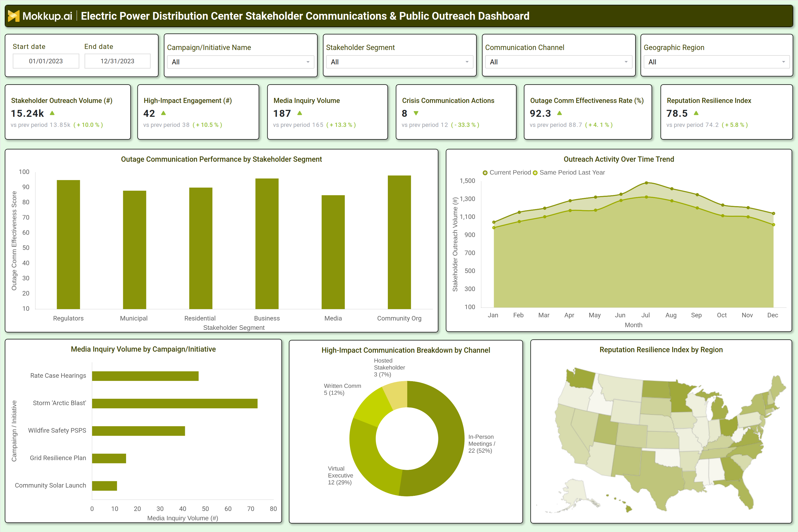
Task: Click the Media Inquiry Volume up-trend arrow
Action: click(x=300, y=113)
